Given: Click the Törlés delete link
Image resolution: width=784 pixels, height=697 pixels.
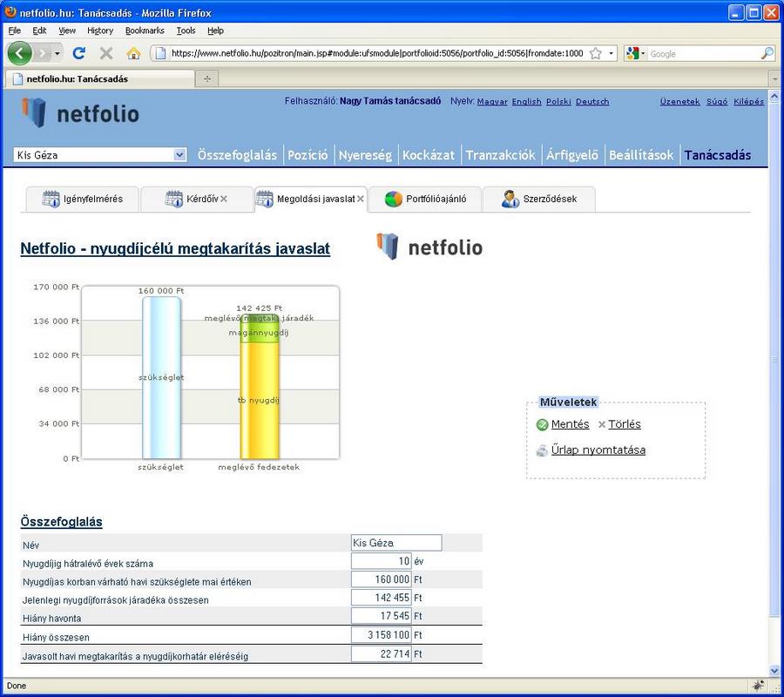Looking at the screenshot, I should [625, 424].
